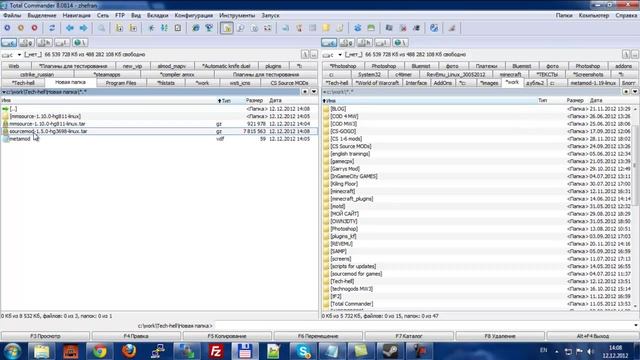640x360 pixels.
Task: Click the red circle icon in the toolbar
Action: click(35, 28)
